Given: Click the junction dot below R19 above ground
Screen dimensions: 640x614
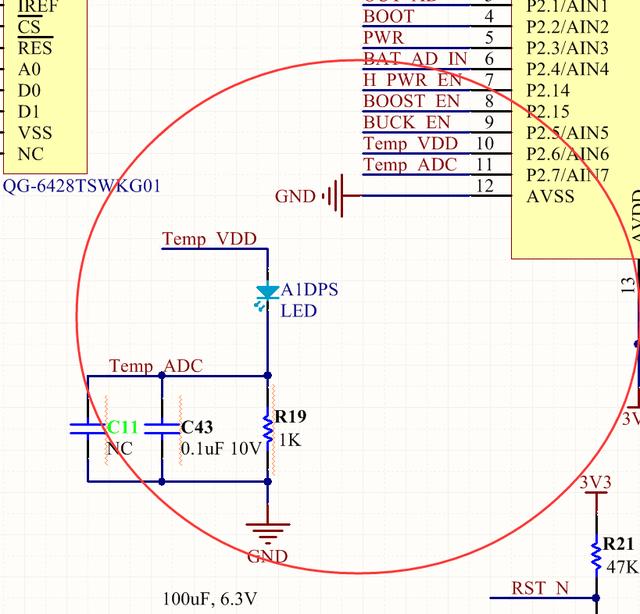Looking at the screenshot, I should (268, 482).
